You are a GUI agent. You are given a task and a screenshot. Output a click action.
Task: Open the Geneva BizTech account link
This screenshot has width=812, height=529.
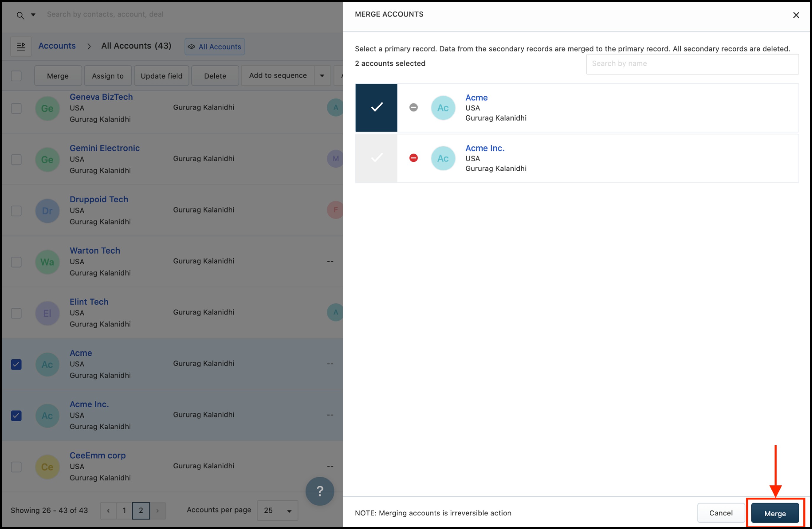(101, 97)
